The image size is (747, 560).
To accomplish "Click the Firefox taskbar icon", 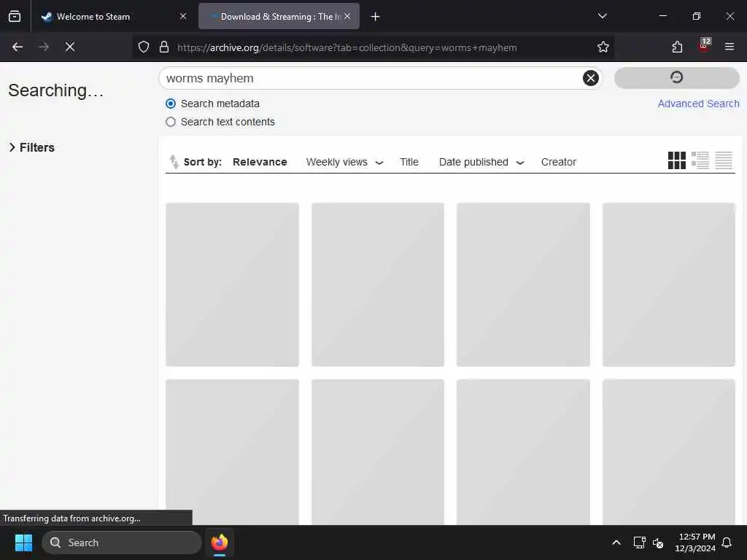I will (219, 542).
